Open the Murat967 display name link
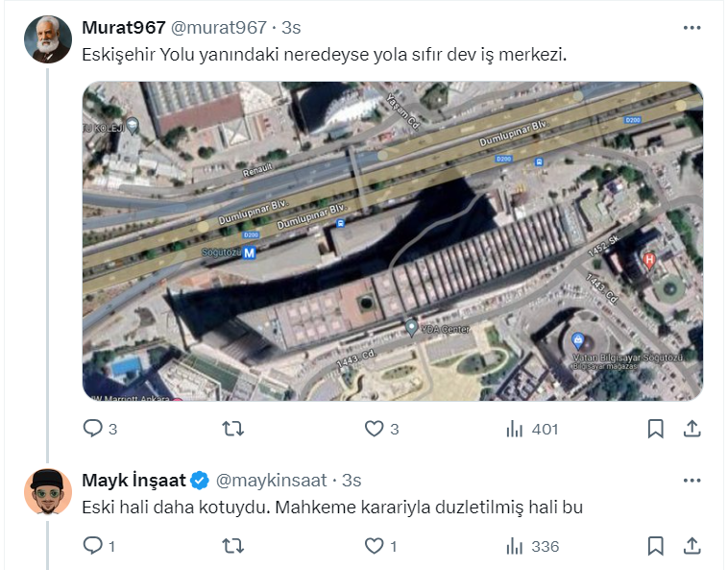Viewport: 728px width, 570px height. coord(124,28)
